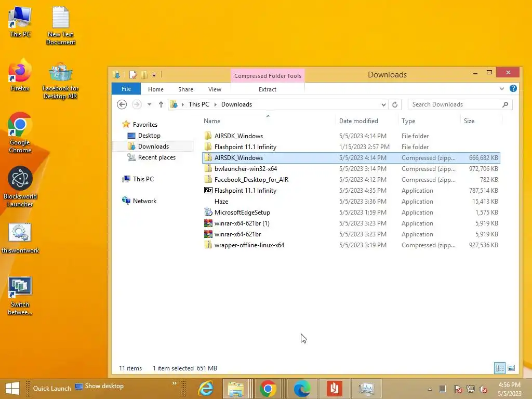Select the thiswontwork desktop icon
This screenshot has height=399, width=532.
coord(20,238)
